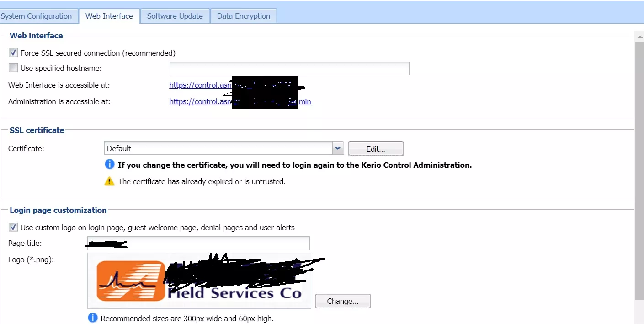The image size is (644, 324).
Task: Click the scrollbar up arrow
Action: [639, 36]
